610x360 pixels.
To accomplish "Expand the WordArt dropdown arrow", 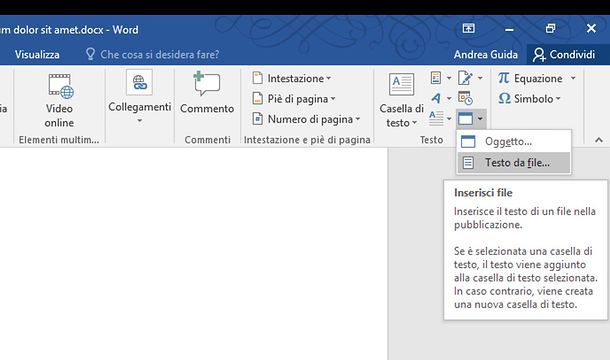I will coord(449,98).
